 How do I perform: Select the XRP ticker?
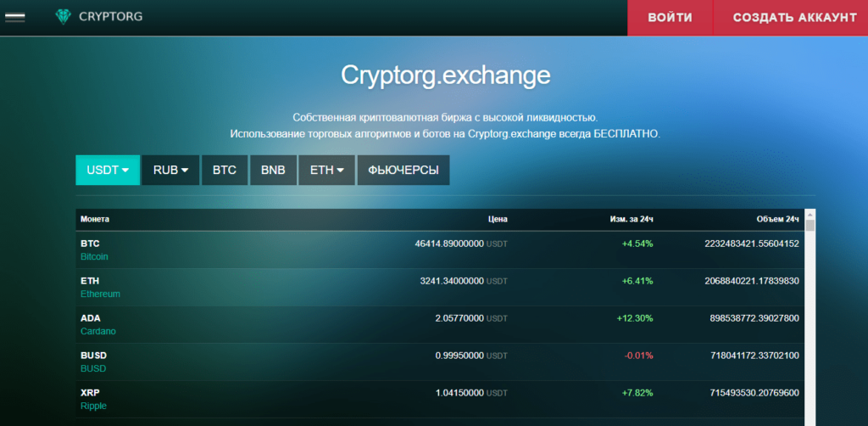(90, 393)
